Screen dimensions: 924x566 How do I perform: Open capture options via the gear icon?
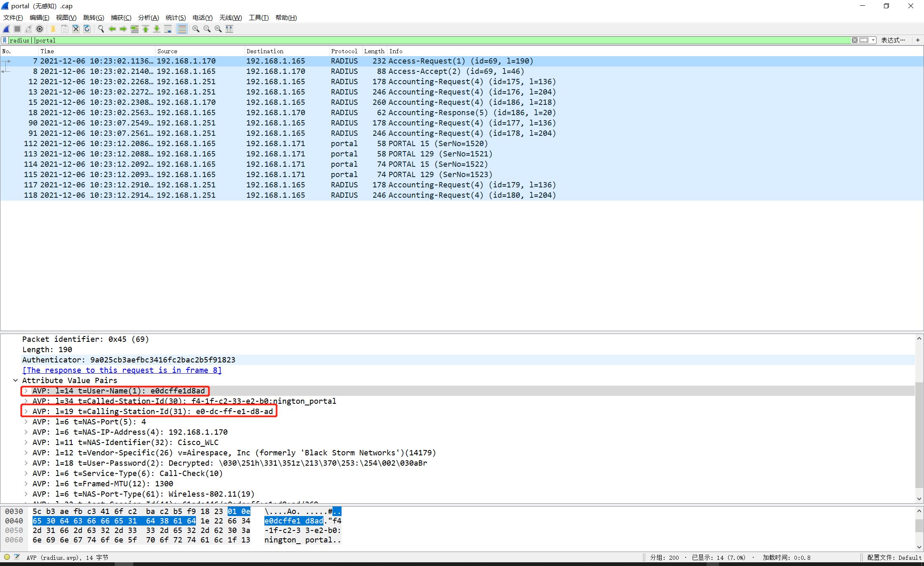point(40,29)
